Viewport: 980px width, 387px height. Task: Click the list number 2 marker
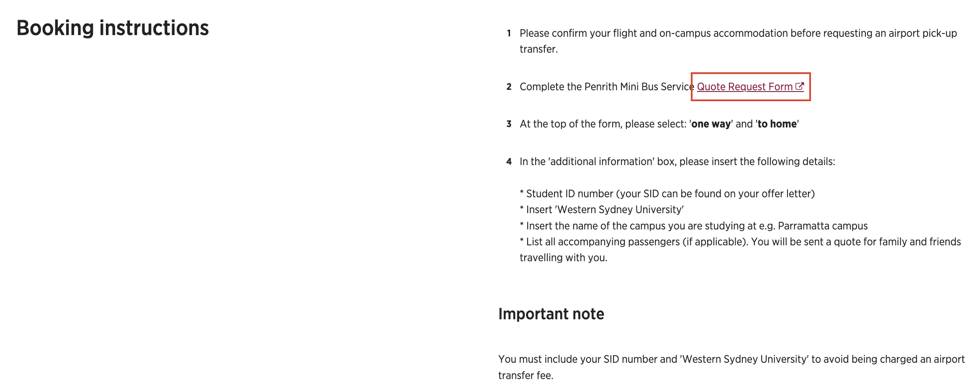pos(509,87)
